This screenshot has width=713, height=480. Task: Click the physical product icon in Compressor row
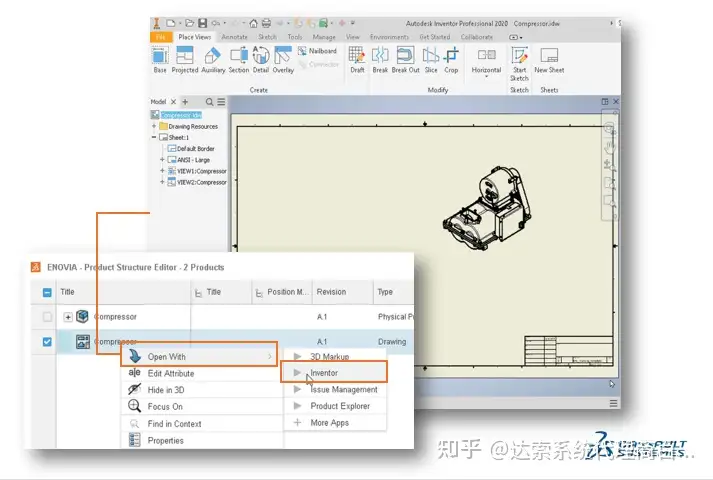(82, 316)
